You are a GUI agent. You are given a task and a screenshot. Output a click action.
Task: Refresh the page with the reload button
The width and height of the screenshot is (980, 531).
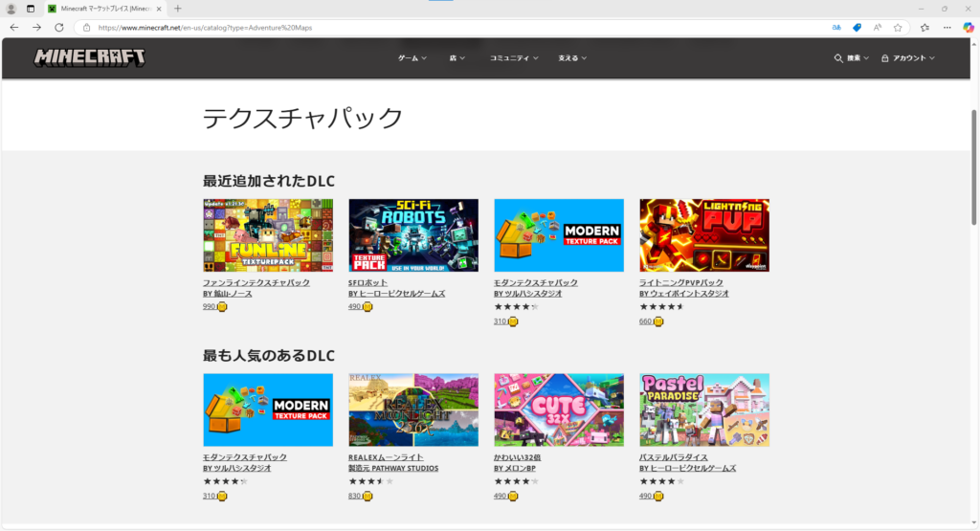[57, 28]
